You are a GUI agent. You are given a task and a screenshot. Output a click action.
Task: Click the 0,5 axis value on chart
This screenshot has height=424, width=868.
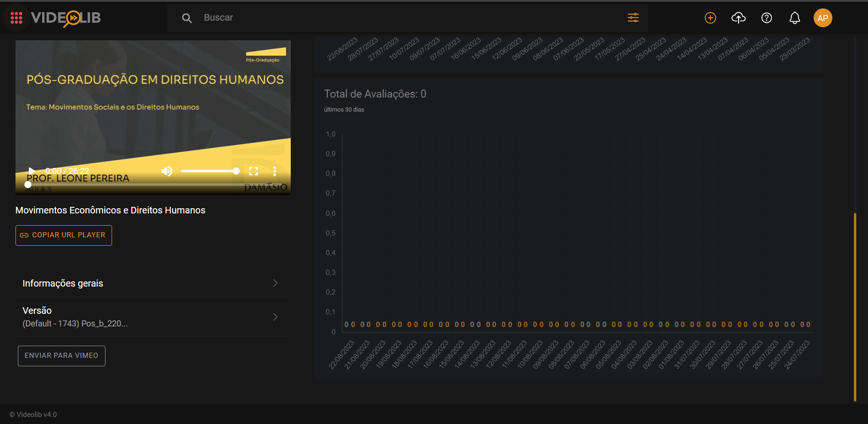331,233
